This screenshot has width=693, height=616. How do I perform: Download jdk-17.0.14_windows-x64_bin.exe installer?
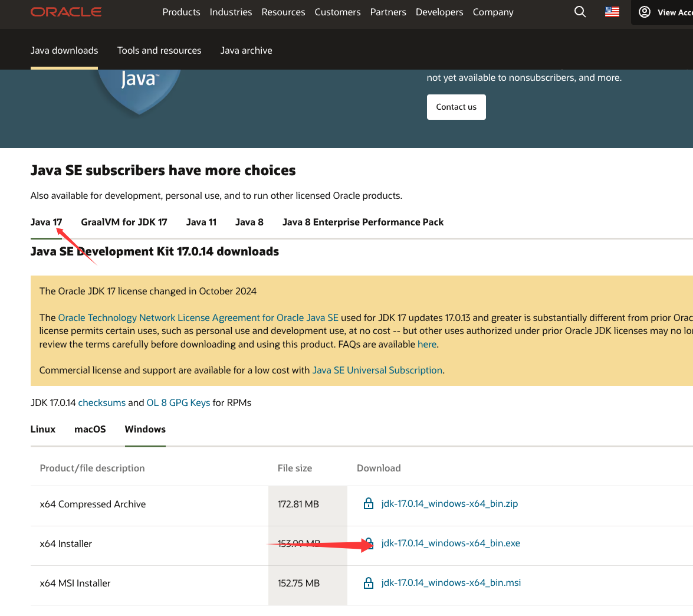click(451, 543)
